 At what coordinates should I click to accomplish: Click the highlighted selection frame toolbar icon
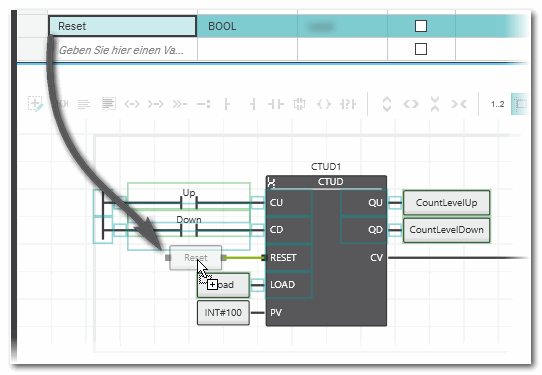coord(520,104)
